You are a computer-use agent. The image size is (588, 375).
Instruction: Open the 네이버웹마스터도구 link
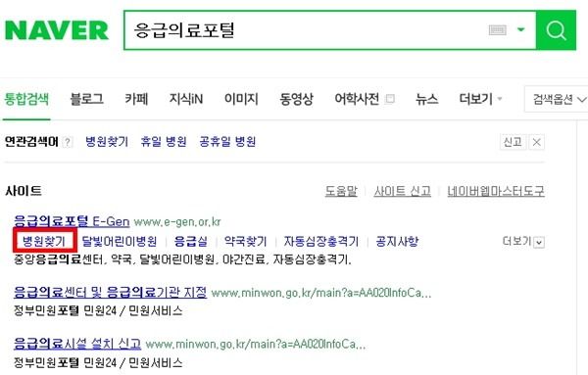coord(496,192)
